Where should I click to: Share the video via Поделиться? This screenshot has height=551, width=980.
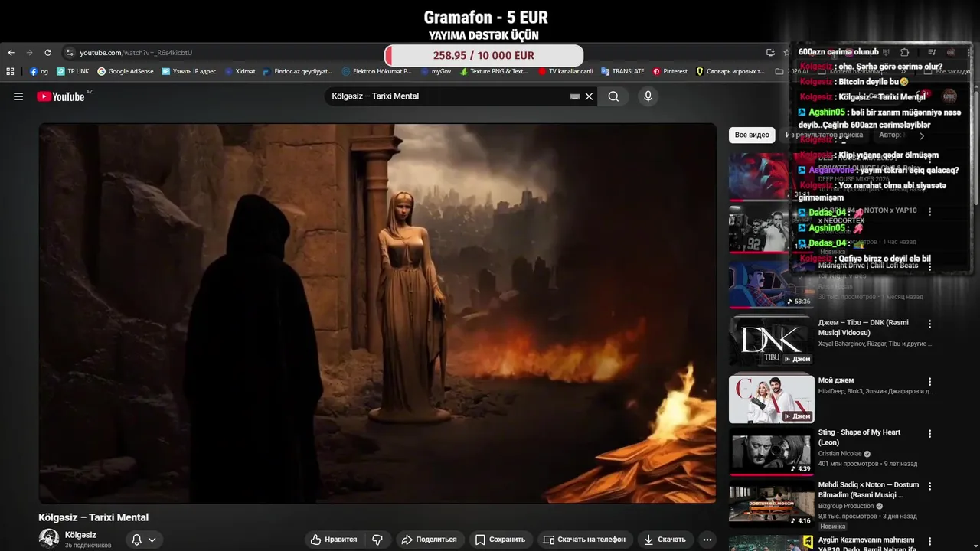pos(429,540)
